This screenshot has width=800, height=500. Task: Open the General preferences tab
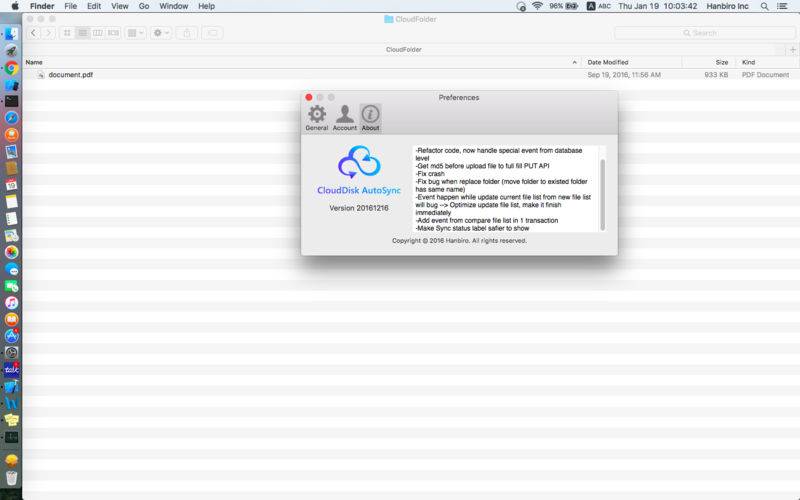317,118
